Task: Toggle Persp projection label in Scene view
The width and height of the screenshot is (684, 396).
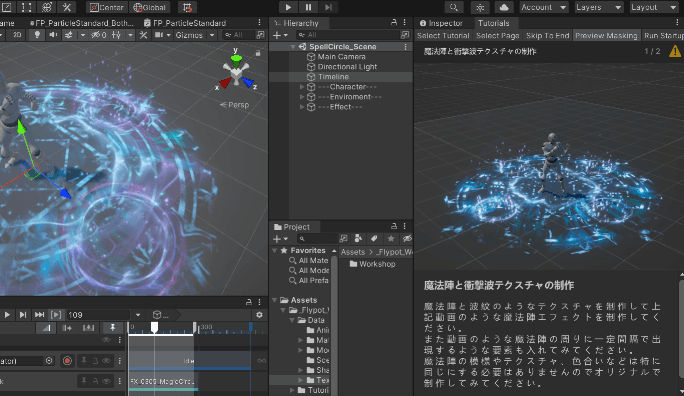Action: click(x=235, y=105)
